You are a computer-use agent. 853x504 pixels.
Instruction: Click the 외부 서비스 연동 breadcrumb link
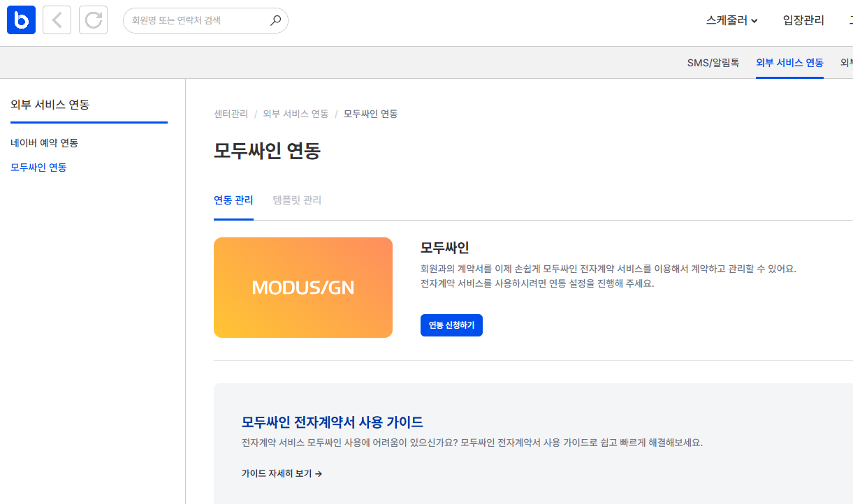point(296,114)
